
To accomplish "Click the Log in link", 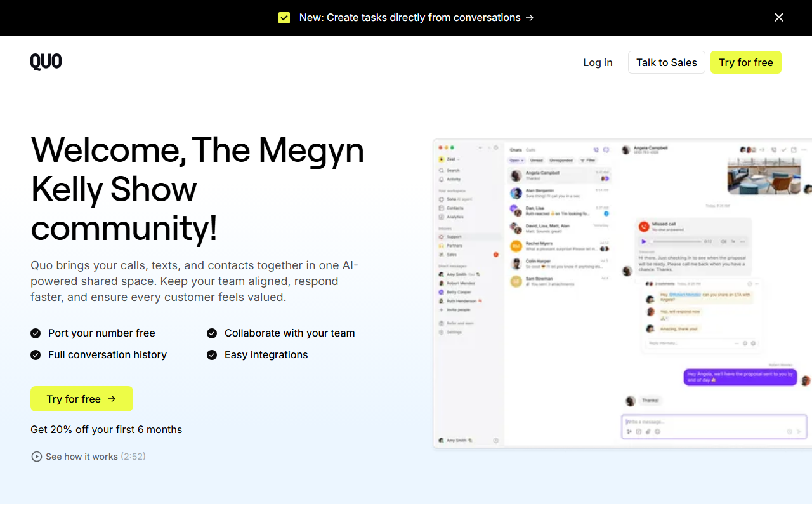I will coord(598,62).
